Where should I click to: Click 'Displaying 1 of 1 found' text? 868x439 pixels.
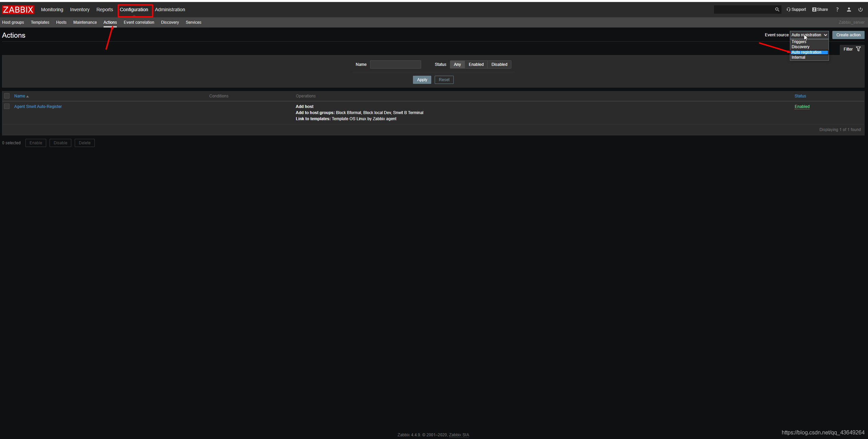(840, 130)
